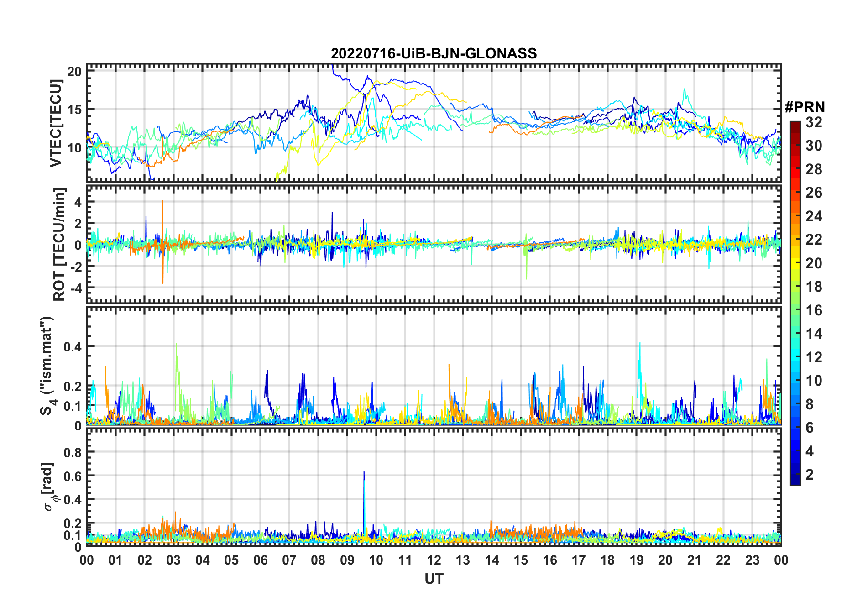Screen dimensions: 868x607
Task: Select x-axis hour tick label 23
Action: click(752, 560)
